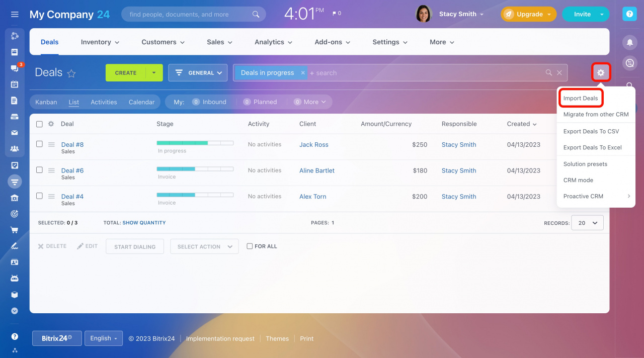Open the GENERAL pipeline dropdown

pos(198,73)
